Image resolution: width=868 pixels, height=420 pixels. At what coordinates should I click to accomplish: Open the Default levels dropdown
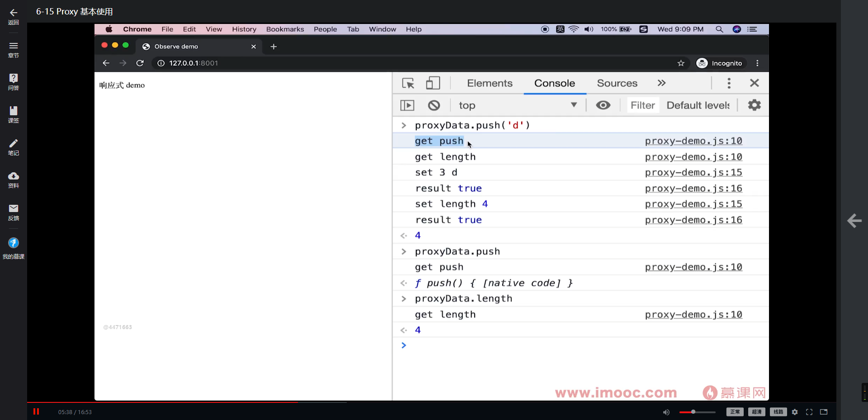698,105
